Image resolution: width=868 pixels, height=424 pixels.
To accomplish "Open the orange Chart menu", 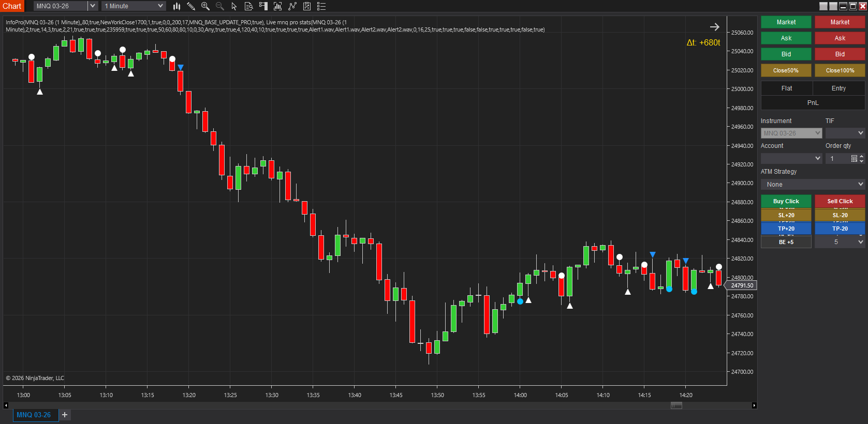I will (x=12, y=6).
